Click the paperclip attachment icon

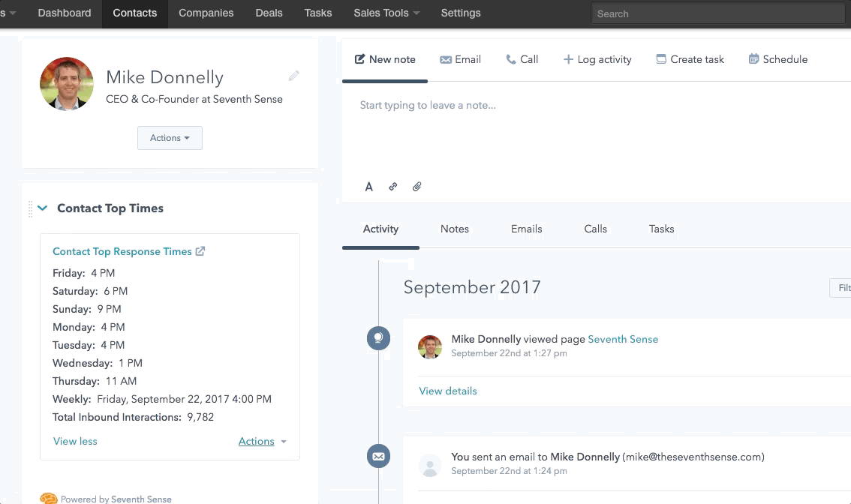click(417, 187)
